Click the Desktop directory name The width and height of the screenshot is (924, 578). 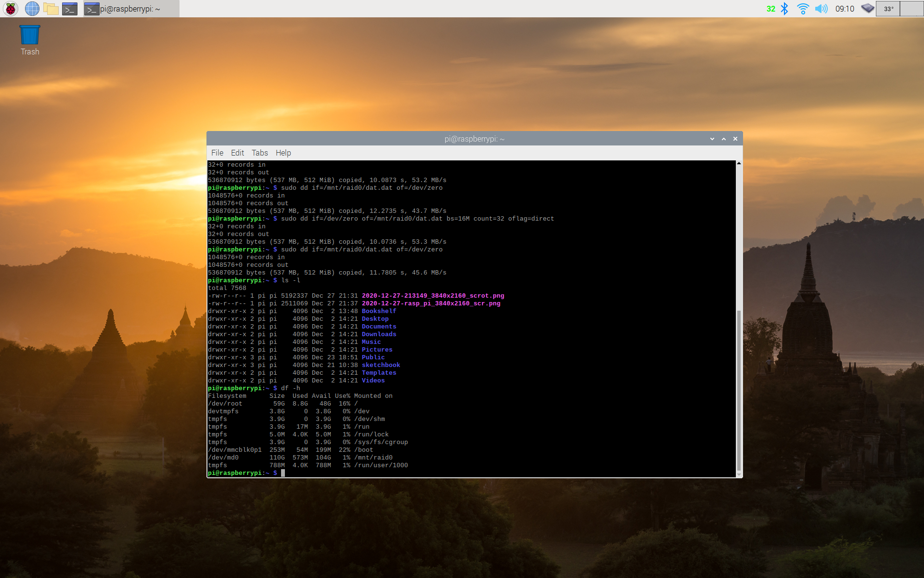(x=375, y=319)
